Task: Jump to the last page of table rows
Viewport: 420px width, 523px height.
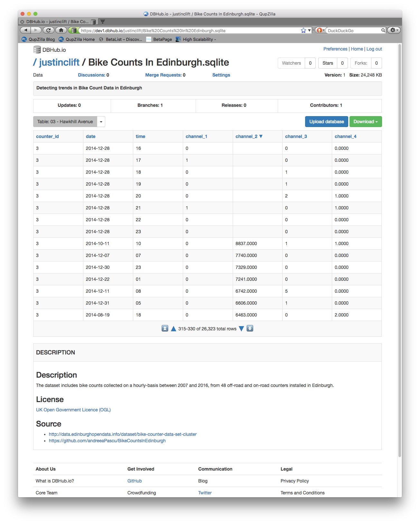Action: [x=250, y=328]
